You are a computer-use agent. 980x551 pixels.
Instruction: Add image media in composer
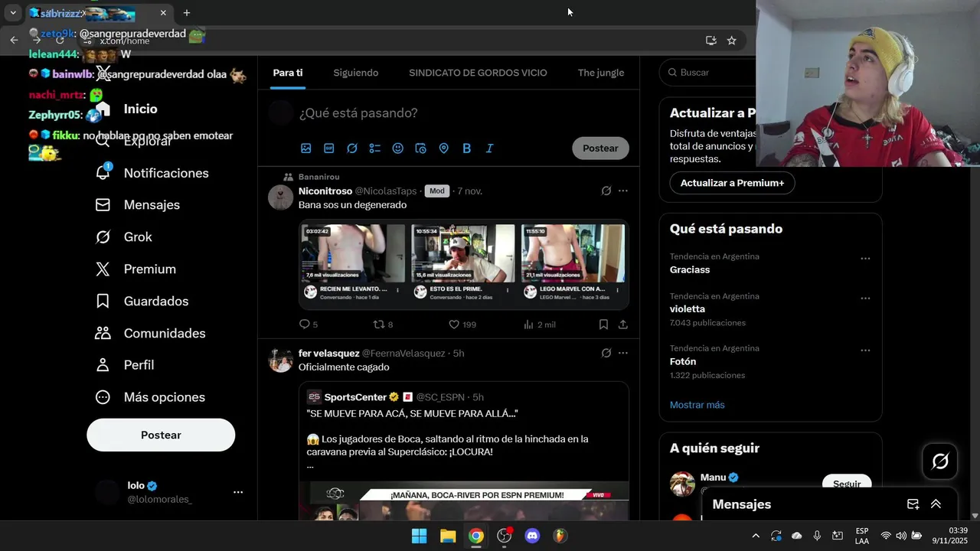tap(306, 148)
